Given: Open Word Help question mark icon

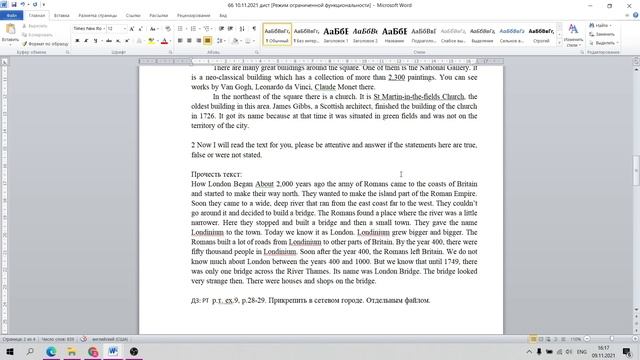Looking at the screenshot, I should point(636,15).
